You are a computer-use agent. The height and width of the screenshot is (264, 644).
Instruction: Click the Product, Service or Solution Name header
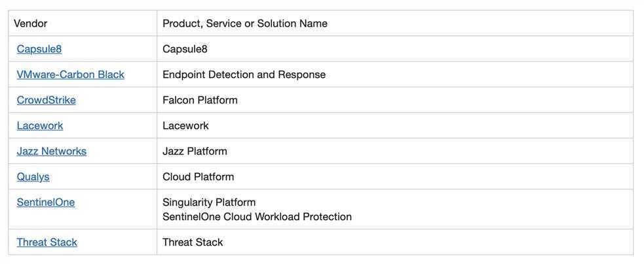244,24
